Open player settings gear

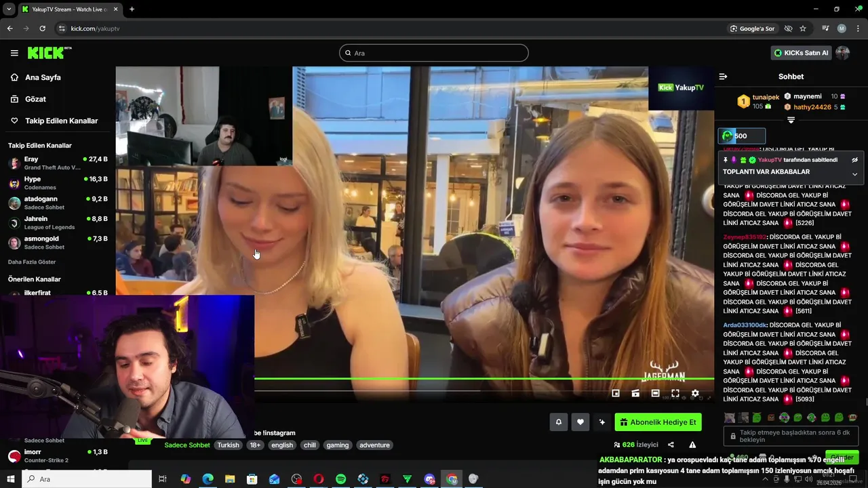click(x=695, y=393)
